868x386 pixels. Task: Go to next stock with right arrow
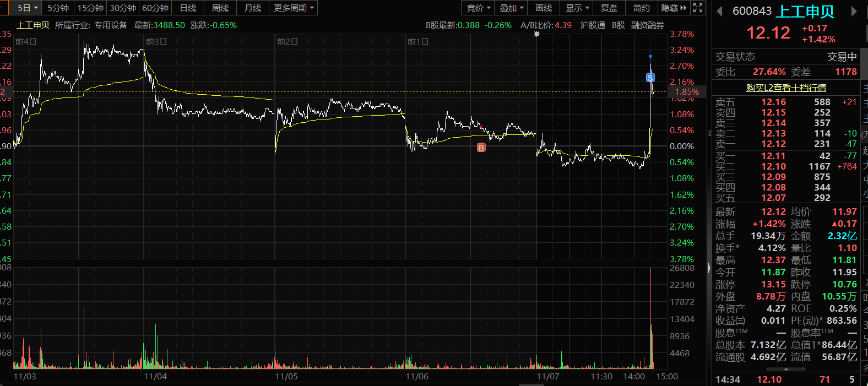[854, 11]
